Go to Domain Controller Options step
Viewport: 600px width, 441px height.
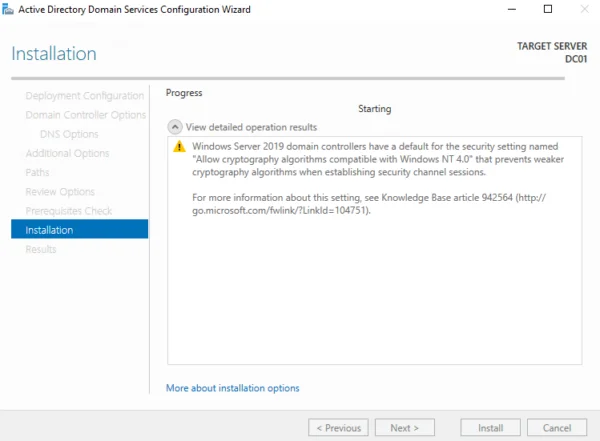pos(86,115)
